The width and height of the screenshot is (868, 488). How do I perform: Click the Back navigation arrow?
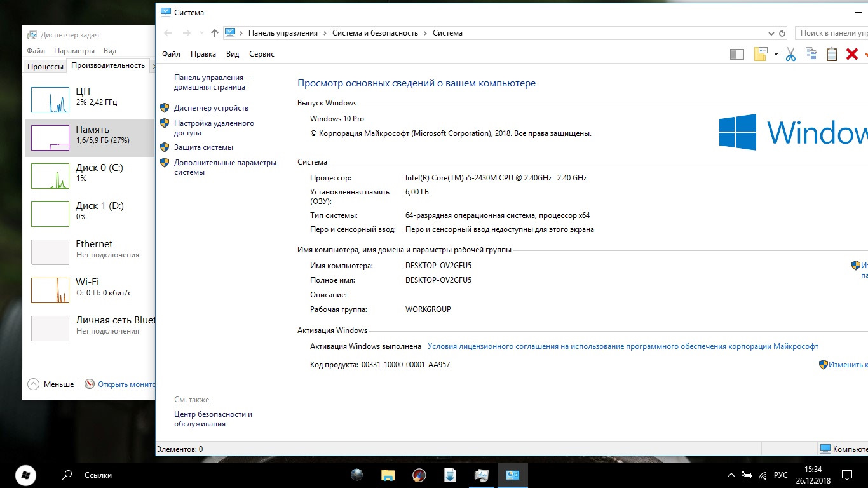(x=168, y=33)
